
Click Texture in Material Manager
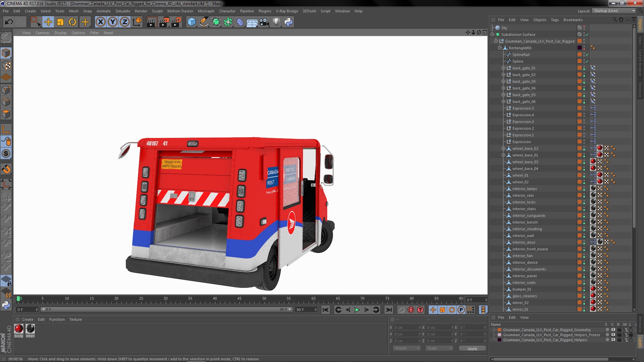tap(75, 319)
